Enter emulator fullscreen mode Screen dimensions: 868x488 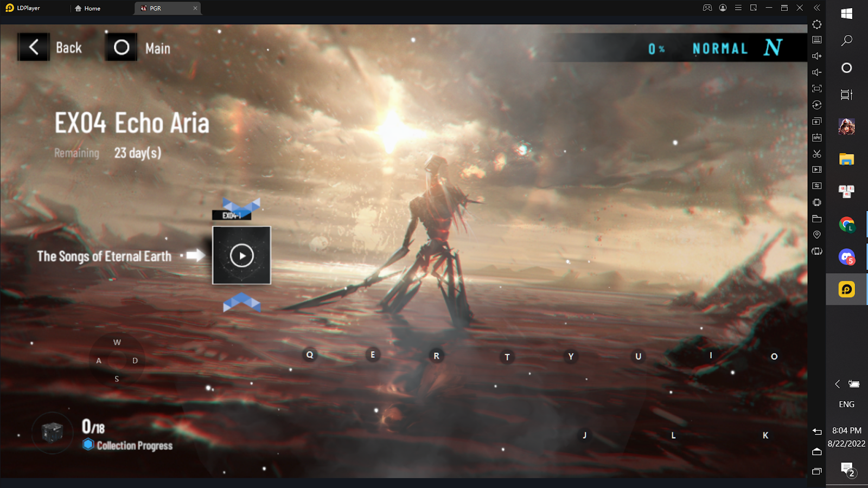(817, 88)
